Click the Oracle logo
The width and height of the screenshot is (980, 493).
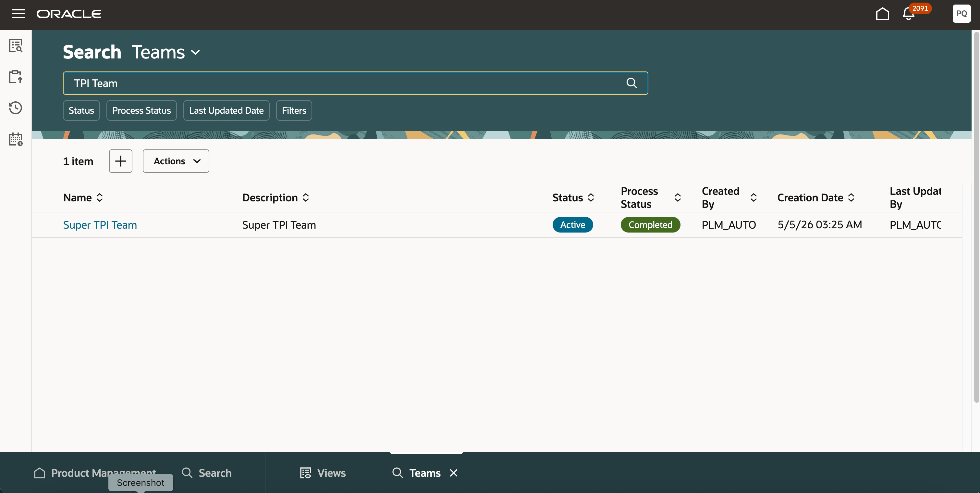pyautogui.click(x=69, y=14)
